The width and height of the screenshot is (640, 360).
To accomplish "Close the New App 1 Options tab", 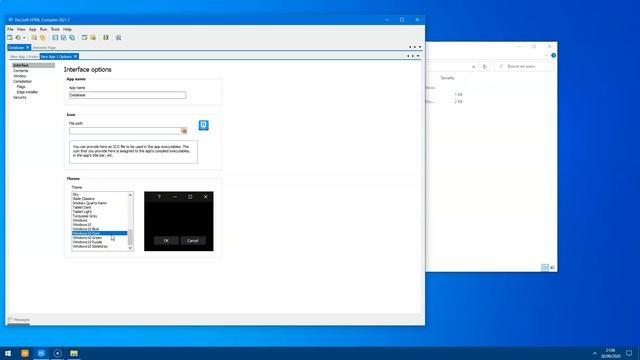I will tap(76, 57).
